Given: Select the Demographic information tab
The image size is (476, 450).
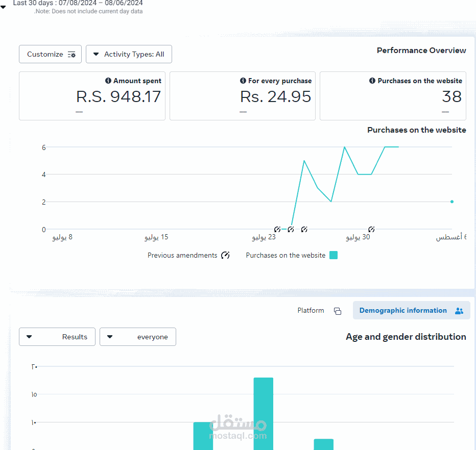Looking at the screenshot, I should [x=411, y=311].
